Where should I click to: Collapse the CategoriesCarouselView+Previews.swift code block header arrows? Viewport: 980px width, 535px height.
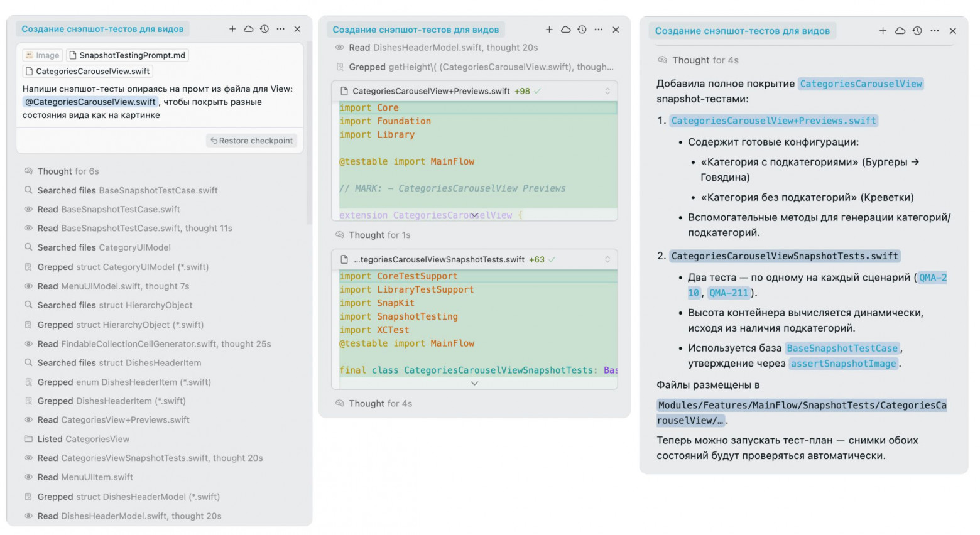[607, 91]
